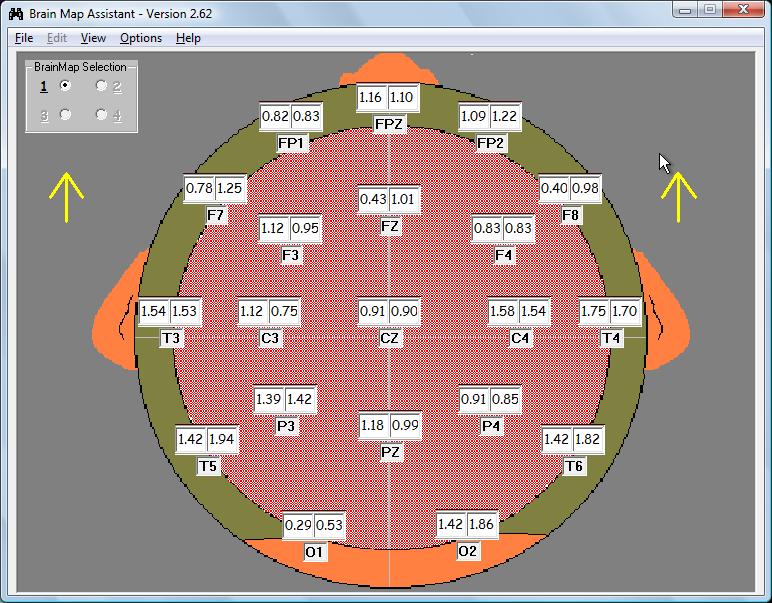Click the CZ electrode label
The image size is (772, 603).
[x=390, y=338]
